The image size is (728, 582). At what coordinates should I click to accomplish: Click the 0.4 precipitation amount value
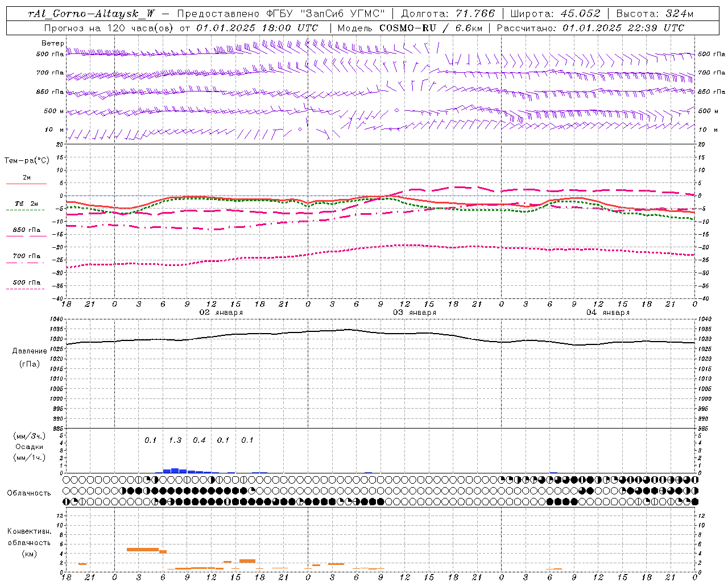(x=199, y=440)
